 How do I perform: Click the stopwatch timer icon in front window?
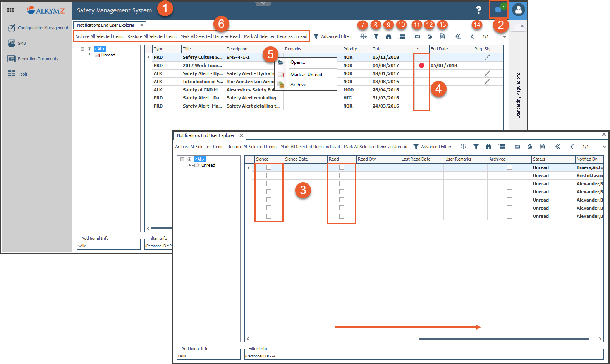530,147
